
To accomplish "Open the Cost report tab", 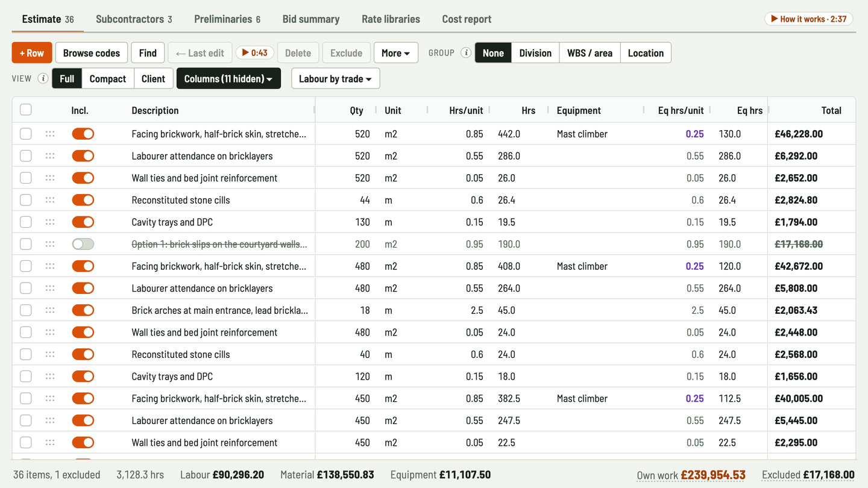I will click(x=467, y=19).
